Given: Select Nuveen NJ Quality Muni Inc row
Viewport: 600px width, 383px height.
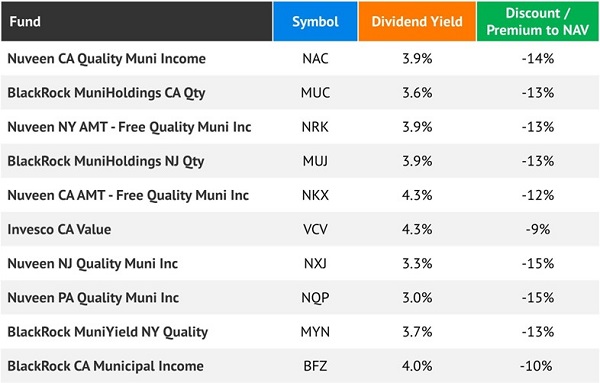Looking at the screenshot, I should tap(300, 263).
